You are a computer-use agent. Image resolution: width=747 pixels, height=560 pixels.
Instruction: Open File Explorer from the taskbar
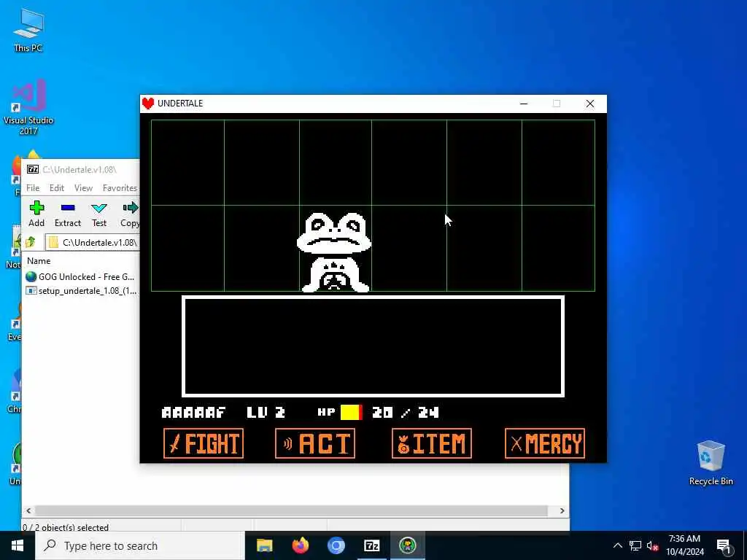point(264,545)
